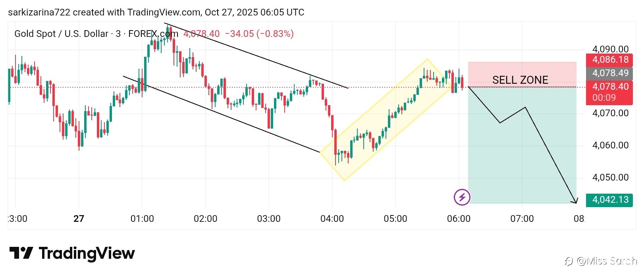Click the arrowhead ending the projected price path

(x=575, y=202)
